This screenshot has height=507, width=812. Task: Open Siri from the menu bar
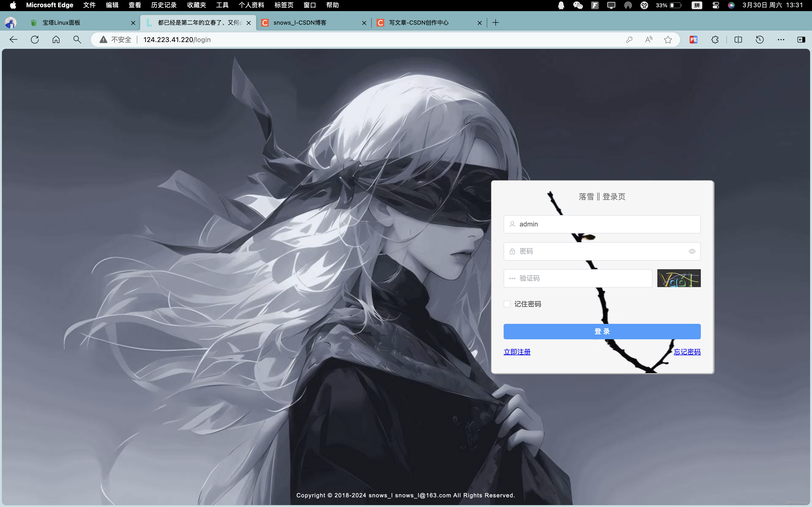click(731, 5)
